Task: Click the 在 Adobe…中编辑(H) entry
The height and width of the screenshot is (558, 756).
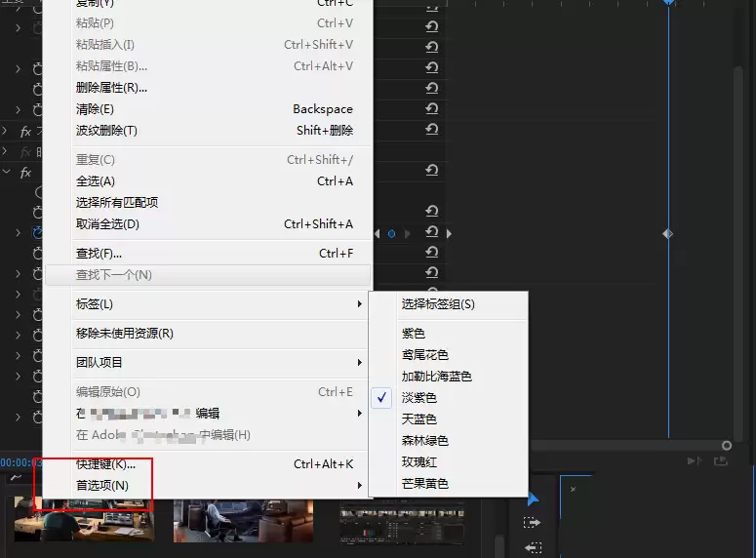Action: click(208, 435)
